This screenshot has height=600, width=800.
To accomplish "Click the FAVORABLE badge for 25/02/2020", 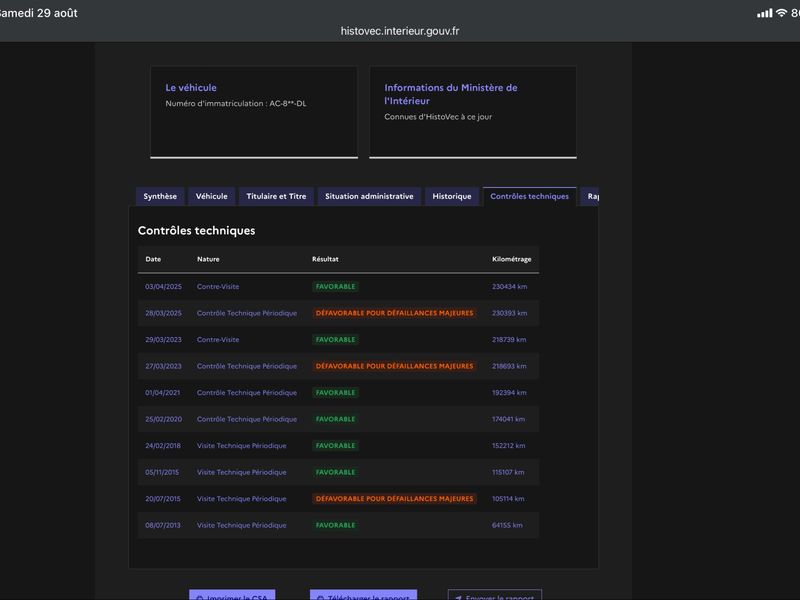I will 335,419.
